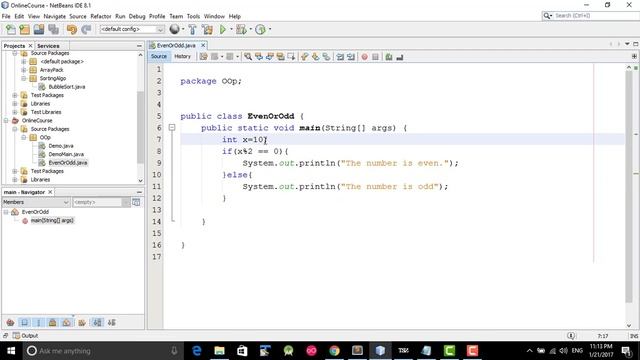This screenshot has width=640, height=360.
Task: Click the Stop Macro Recording square icon
Action: coord(376,57)
